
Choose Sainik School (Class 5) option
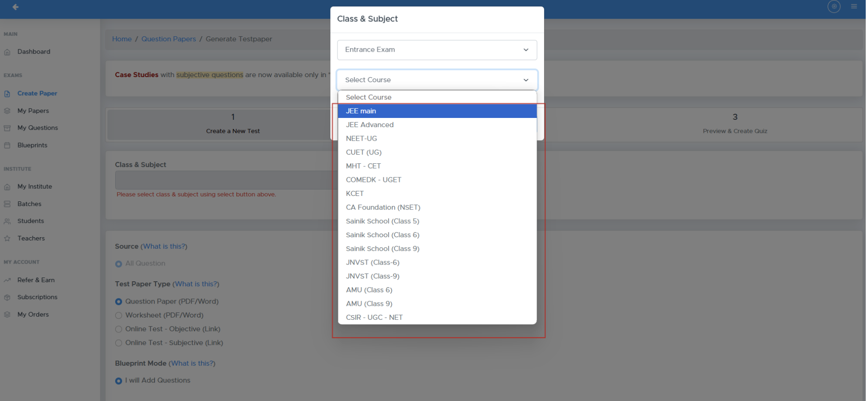pos(437,221)
